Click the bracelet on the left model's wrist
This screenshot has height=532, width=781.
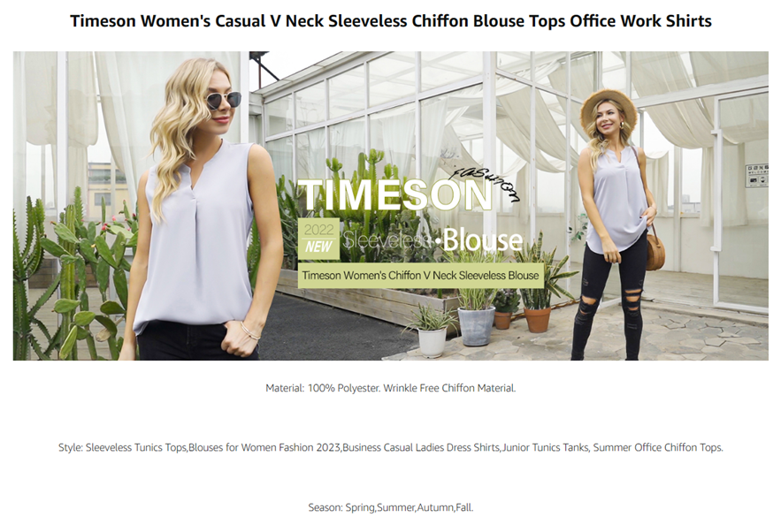[250, 331]
